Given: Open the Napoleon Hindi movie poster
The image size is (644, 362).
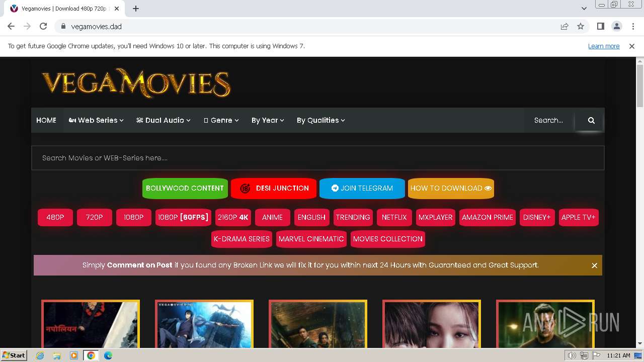Looking at the screenshot, I should (x=91, y=324).
